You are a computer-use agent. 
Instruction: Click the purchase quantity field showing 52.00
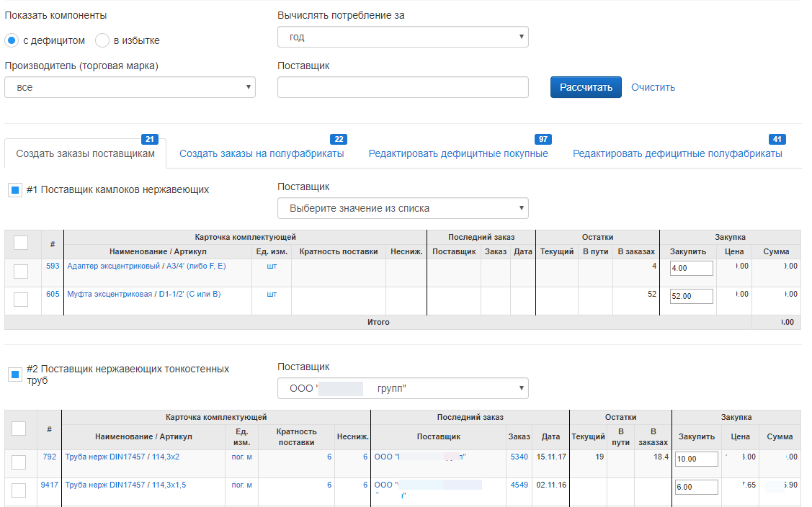(x=691, y=296)
